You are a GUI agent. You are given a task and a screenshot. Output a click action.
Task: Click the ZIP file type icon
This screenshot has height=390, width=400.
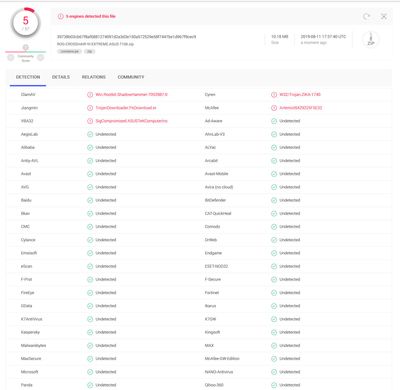pyautogui.click(x=371, y=39)
